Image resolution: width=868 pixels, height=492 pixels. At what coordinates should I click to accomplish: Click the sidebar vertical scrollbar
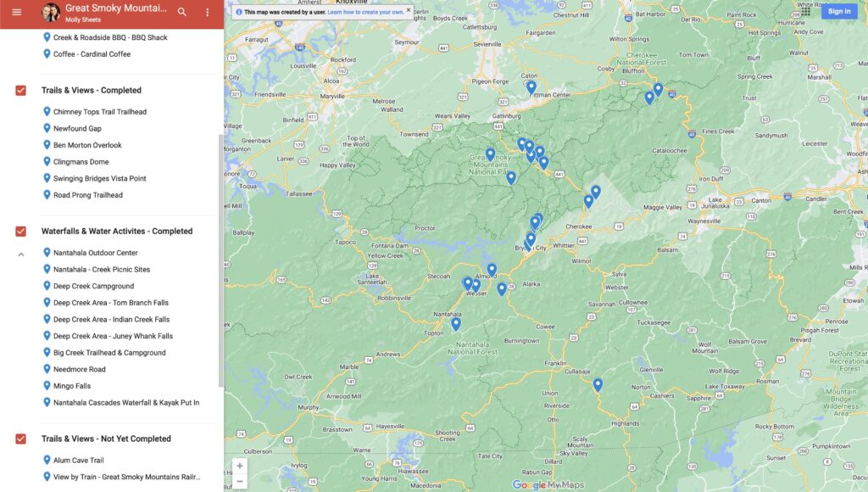pyautogui.click(x=221, y=254)
